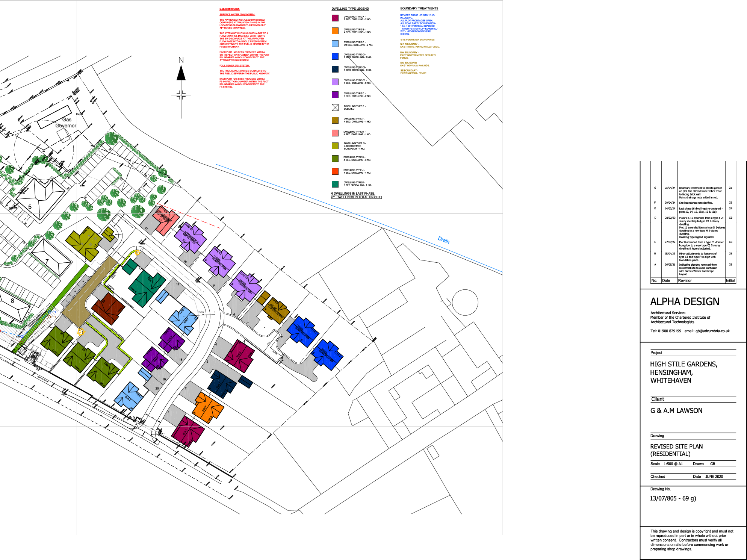Click the north arrow compass symbol
Image resolution: width=747 pixels, height=560 pixels.
[x=181, y=74]
